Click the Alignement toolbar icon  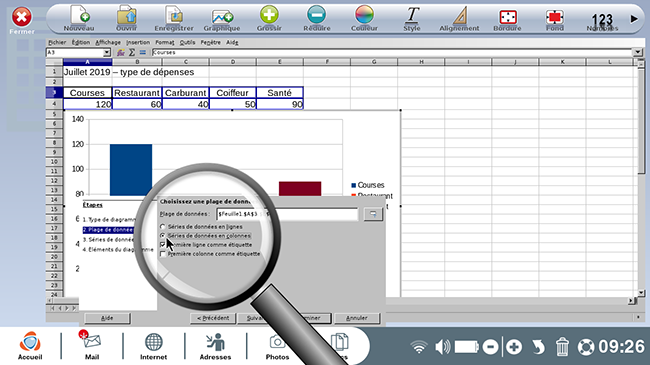pyautogui.click(x=459, y=19)
